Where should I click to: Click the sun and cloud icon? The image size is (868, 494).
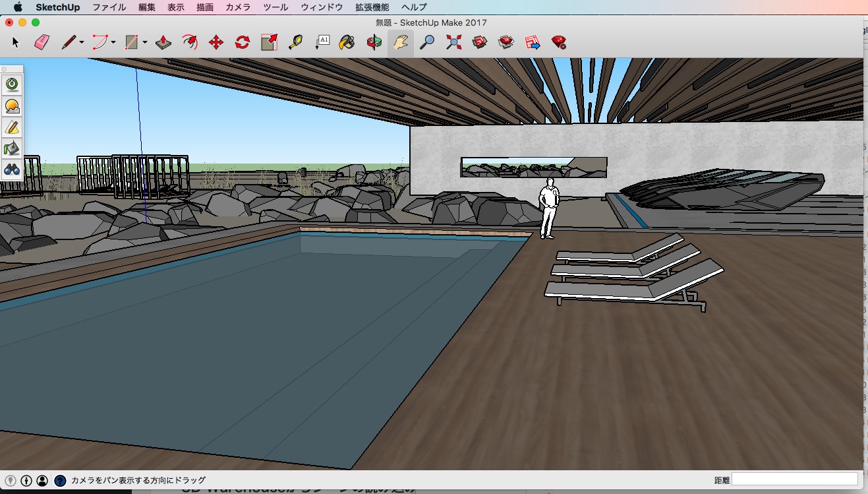[x=12, y=106]
